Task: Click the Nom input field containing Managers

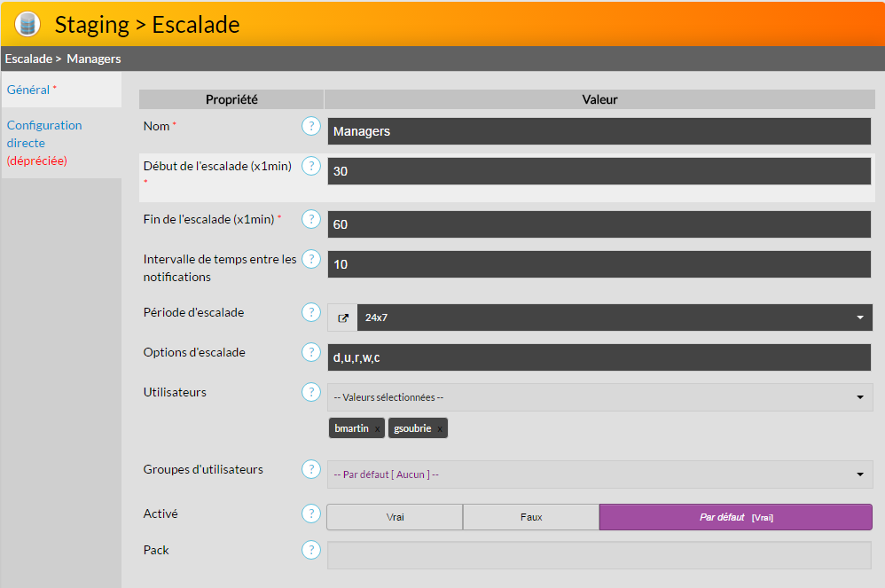Action: point(599,131)
